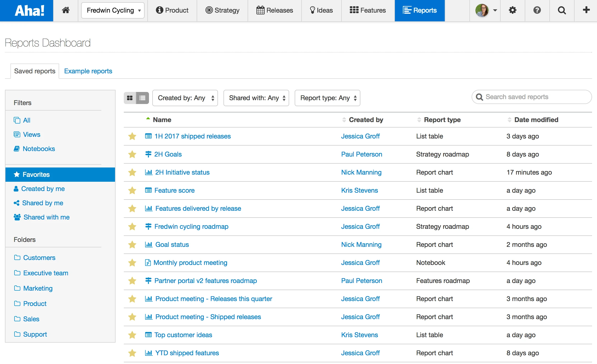Sort by the Date modified column
This screenshot has width=597, height=364.
(x=536, y=120)
